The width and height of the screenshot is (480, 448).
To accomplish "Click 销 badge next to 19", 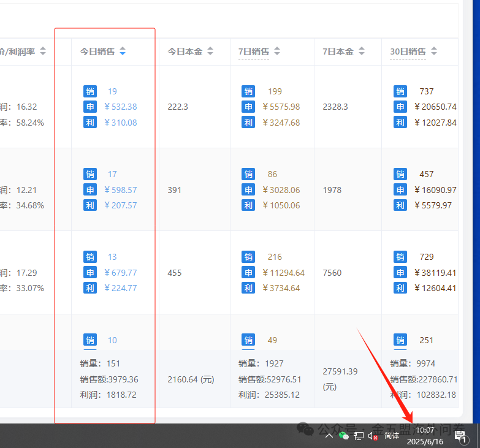I will pyautogui.click(x=90, y=91).
